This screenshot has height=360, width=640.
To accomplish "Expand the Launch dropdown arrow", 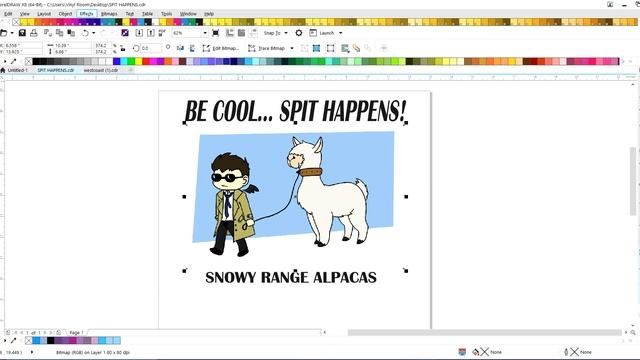I will point(340,33).
